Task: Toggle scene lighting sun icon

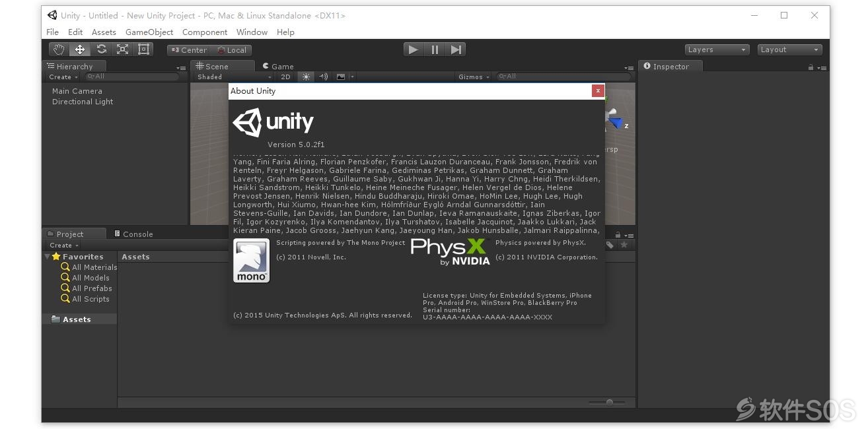Action: click(306, 77)
